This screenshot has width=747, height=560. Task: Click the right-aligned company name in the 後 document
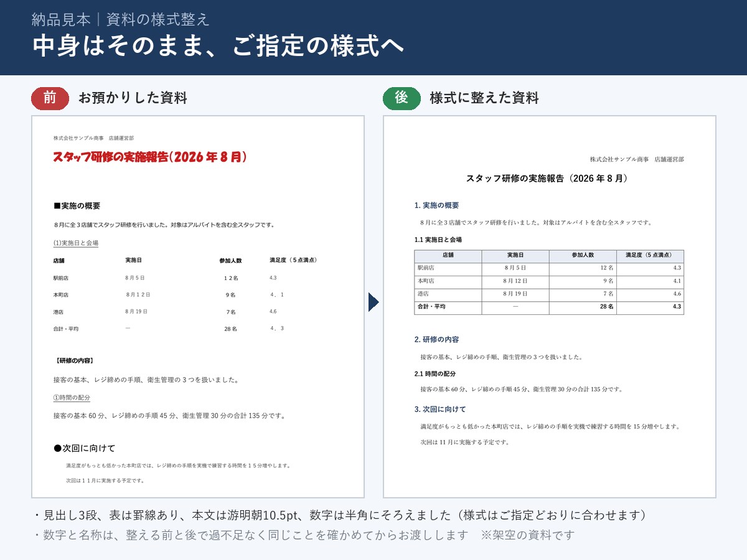pos(637,160)
